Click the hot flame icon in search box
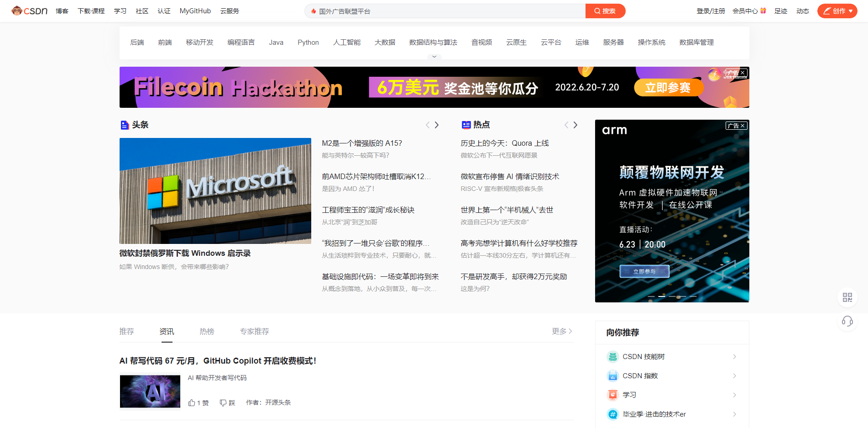Image resolution: width=868 pixels, height=428 pixels. point(314,11)
